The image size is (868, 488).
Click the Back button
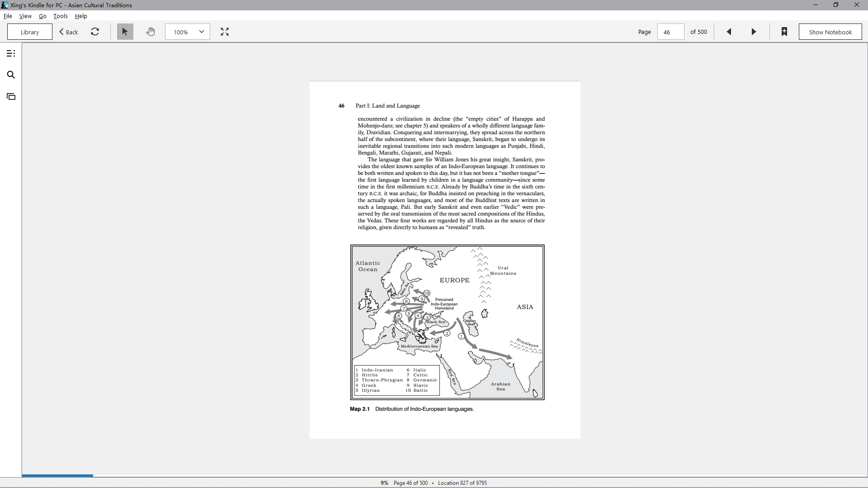69,32
